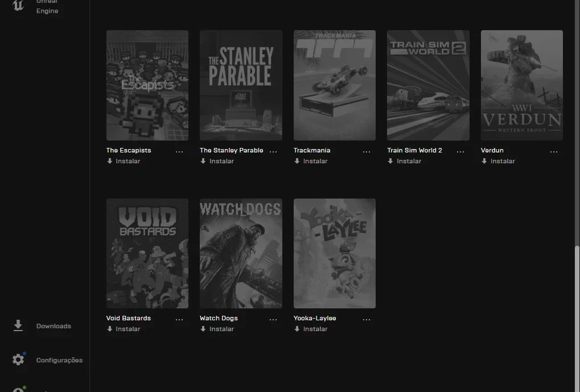Viewport: 580px width, 392px height.
Task: Open the three-dot menu for The Stanley Parable
Action: (273, 151)
